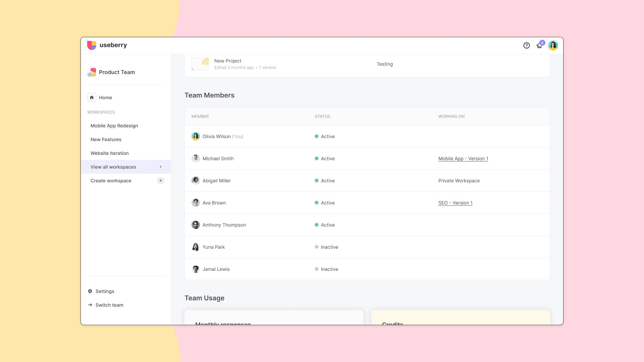
Task: Open notifications via the bell icon
Action: [x=539, y=46]
